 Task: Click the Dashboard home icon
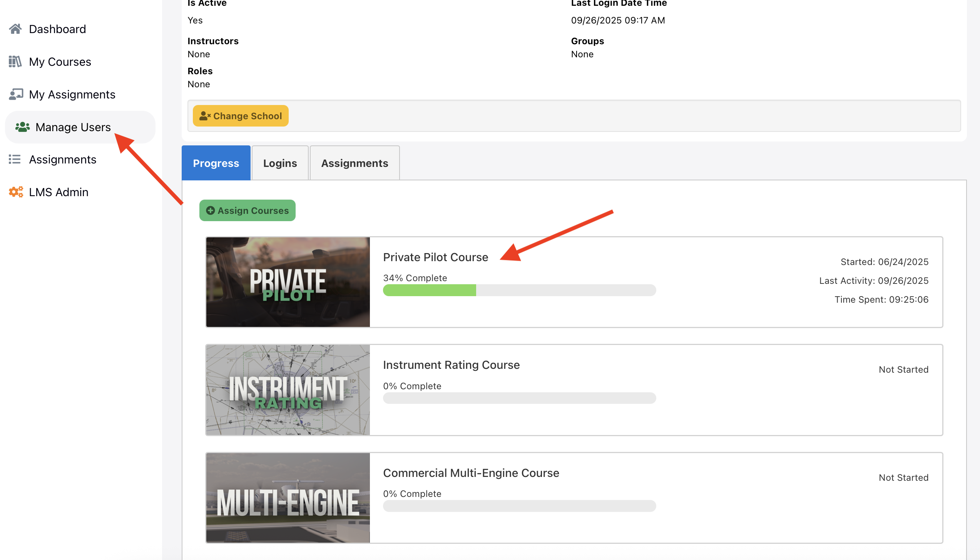(x=15, y=29)
